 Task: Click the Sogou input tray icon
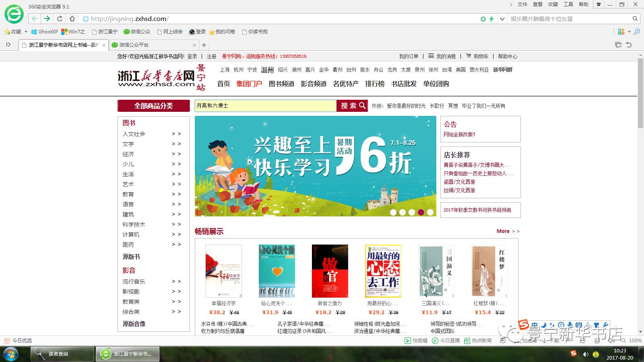574,354
